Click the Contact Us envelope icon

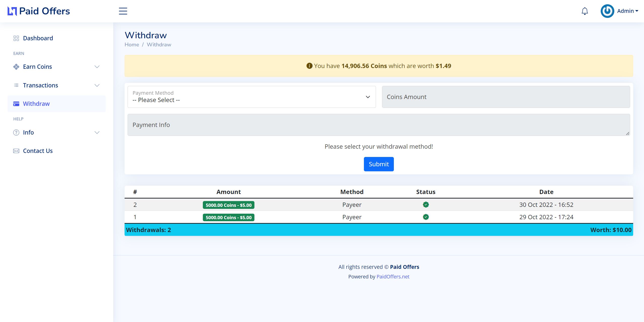point(16,151)
